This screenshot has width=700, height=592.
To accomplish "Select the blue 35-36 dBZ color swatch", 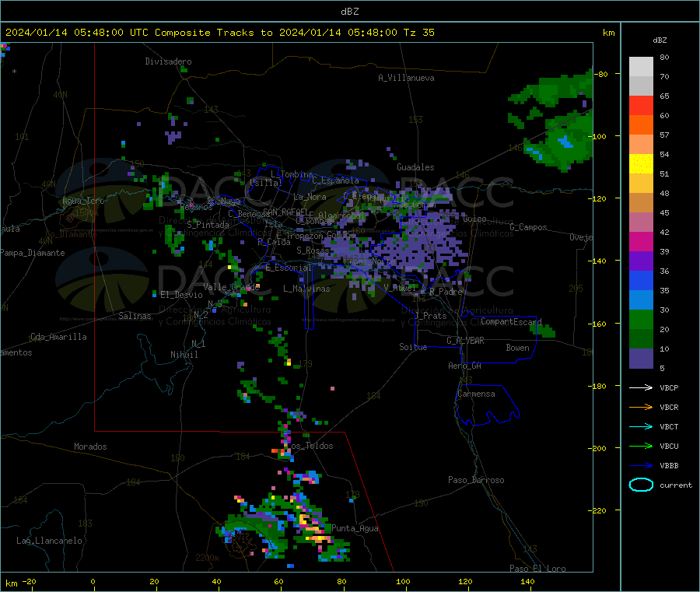I will 641,280.
